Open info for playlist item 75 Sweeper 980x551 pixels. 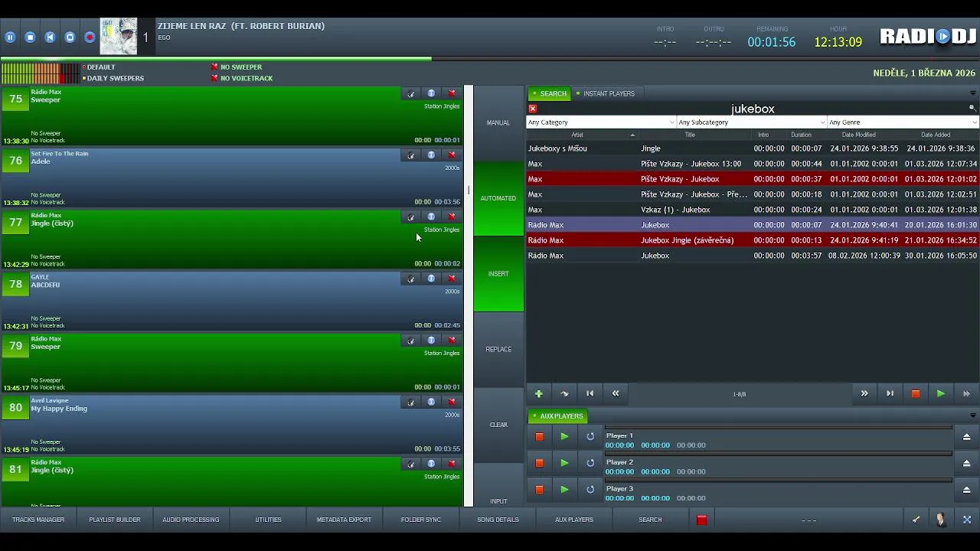pos(431,93)
